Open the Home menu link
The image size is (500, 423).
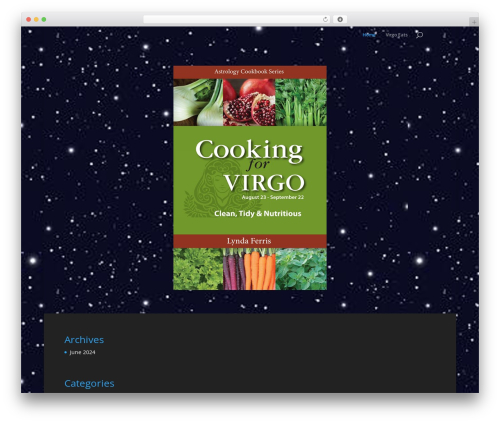[x=369, y=35]
